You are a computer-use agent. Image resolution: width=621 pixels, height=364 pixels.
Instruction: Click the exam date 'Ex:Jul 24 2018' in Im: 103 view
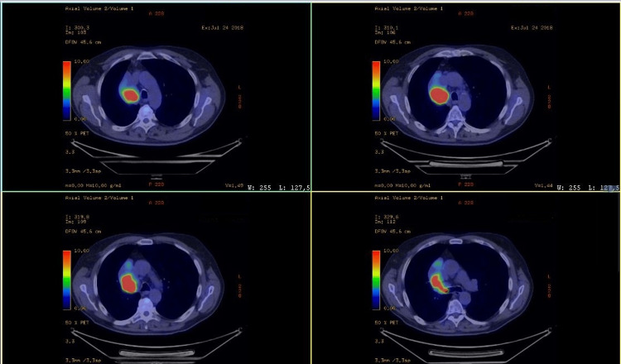click(x=222, y=27)
